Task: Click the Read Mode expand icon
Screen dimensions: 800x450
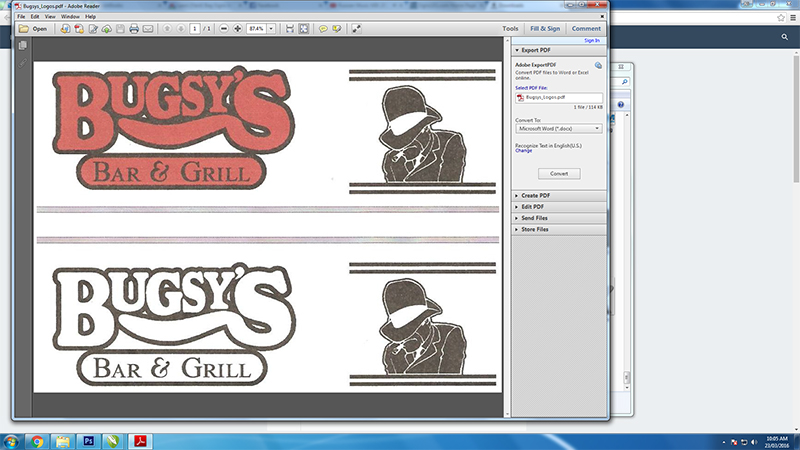Action: (x=356, y=29)
